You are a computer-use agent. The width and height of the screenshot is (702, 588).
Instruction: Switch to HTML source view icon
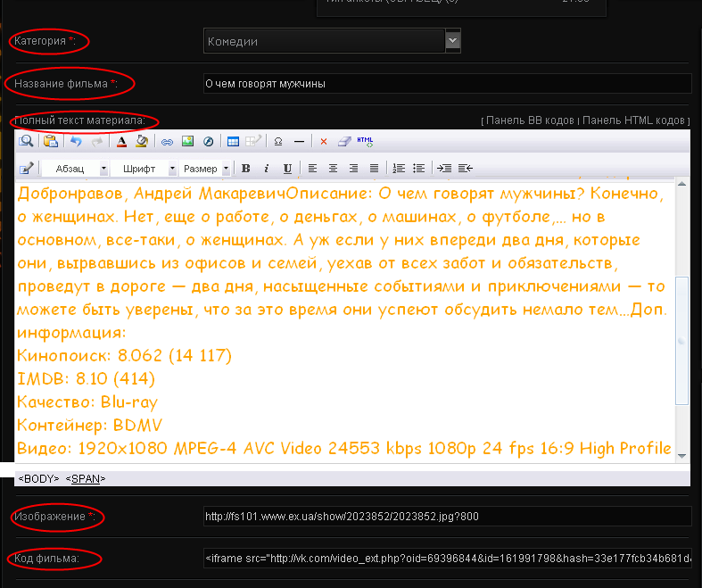tap(365, 142)
